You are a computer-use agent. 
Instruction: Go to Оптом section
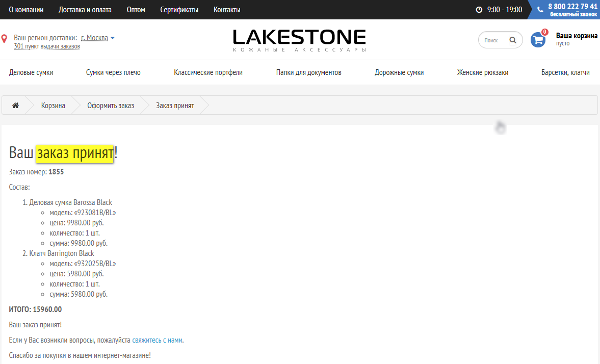click(136, 10)
